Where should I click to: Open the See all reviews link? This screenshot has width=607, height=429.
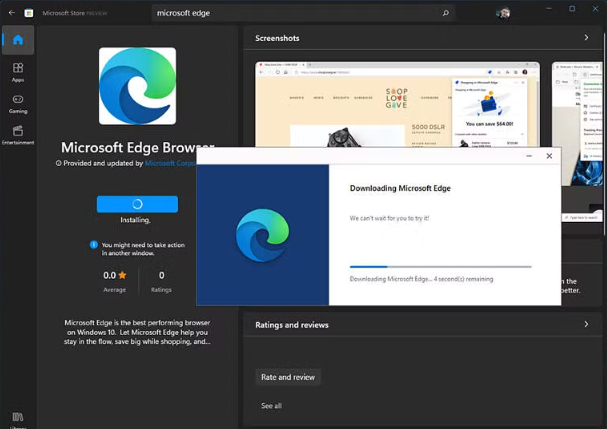271,406
